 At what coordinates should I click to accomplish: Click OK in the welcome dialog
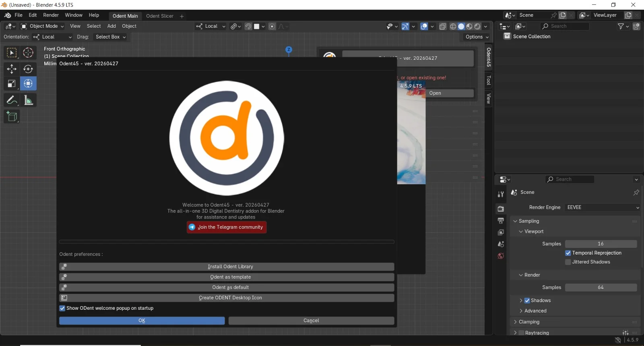142,321
